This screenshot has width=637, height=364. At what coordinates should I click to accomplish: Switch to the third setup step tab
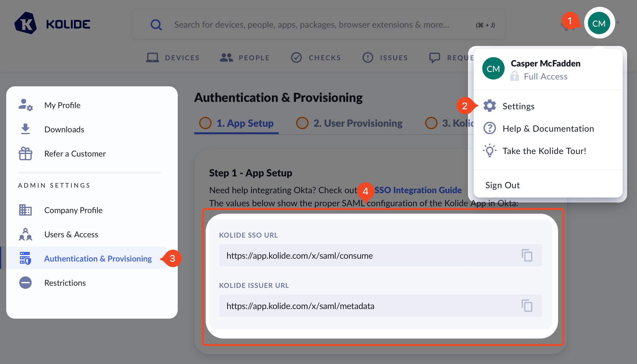pyautogui.click(x=449, y=123)
